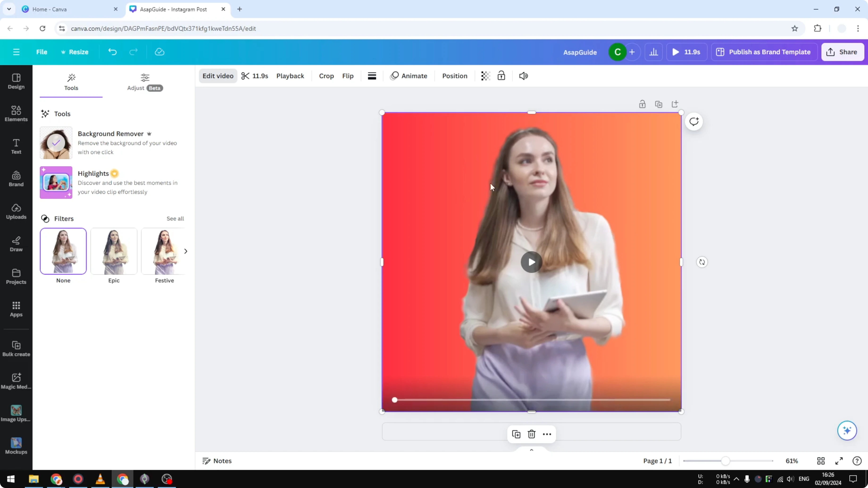
Task: Open the Uploads panel
Action: [x=16, y=211]
